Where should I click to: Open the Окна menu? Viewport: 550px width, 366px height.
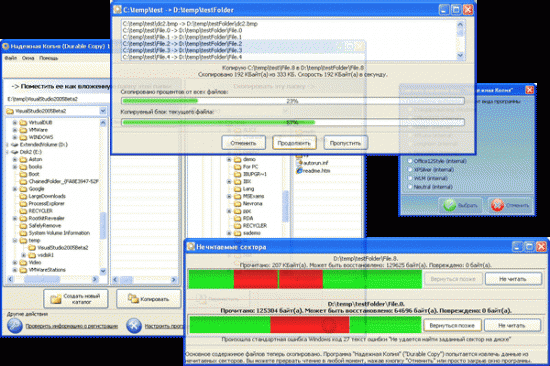coord(28,58)
